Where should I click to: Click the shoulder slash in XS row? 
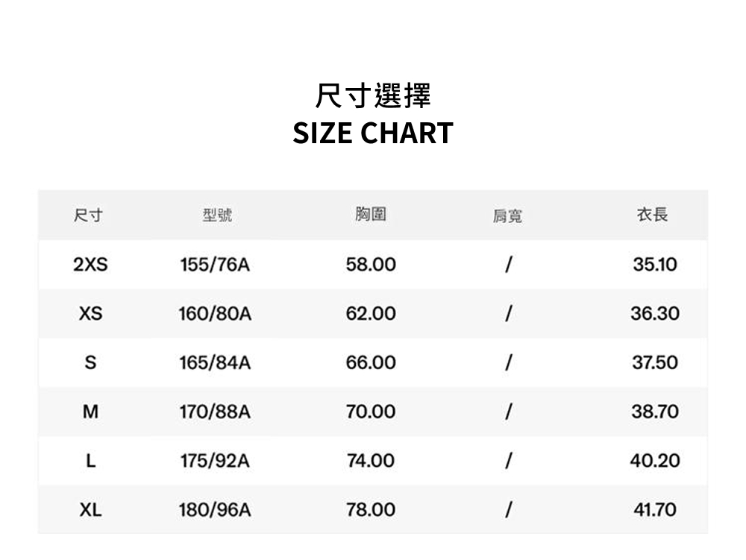(x=509, y=314)
